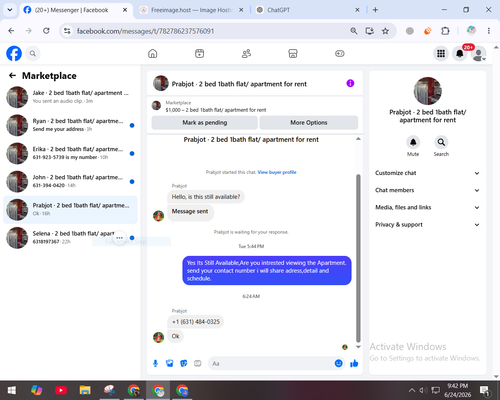Open Chrome's three-dot menu
Viewport: 500px width, 400px height.
tap(489, 31)
